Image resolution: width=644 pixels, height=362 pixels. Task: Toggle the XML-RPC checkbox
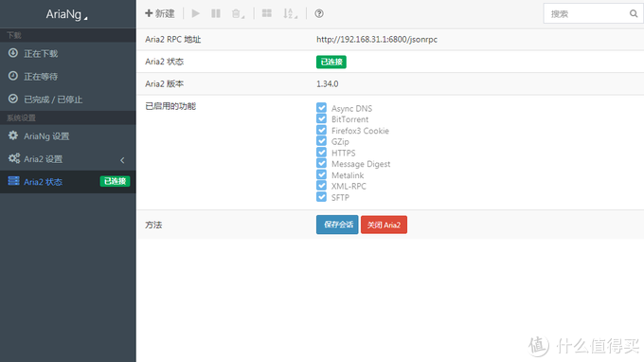322,186
